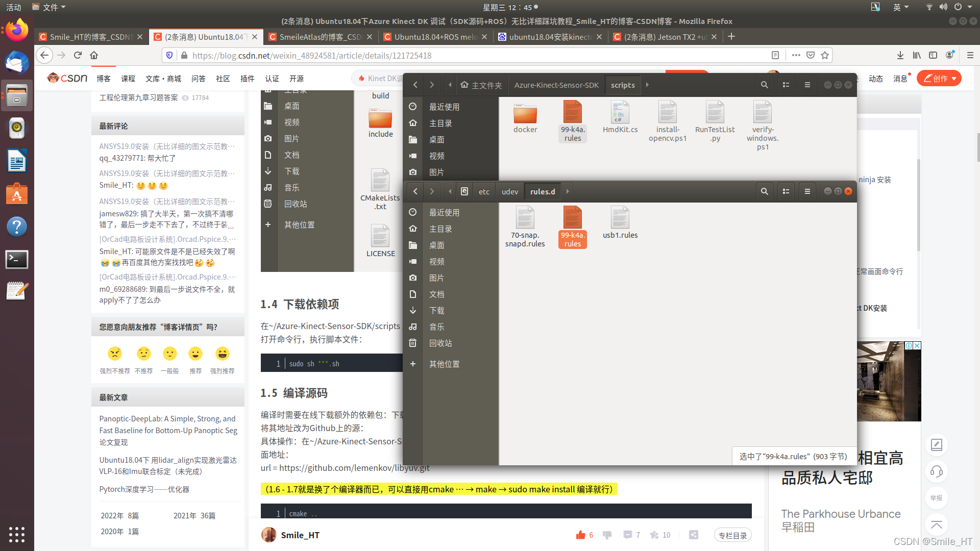Click the tracking protection shield icon

pos(169,55)
